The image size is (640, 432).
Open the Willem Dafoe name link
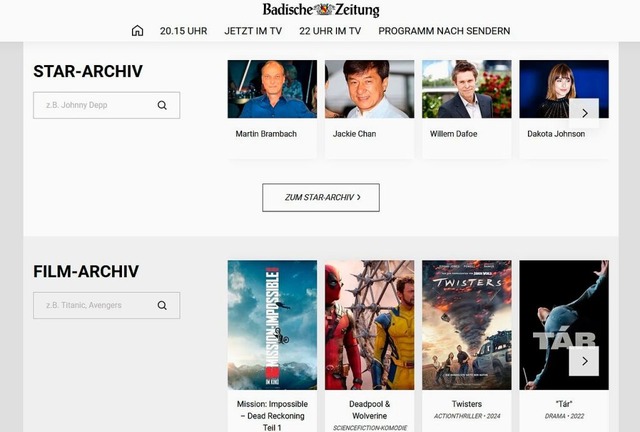453,134
